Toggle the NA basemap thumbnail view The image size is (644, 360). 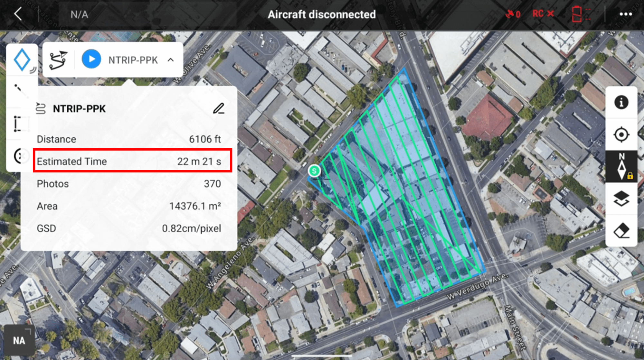tap(19, 340)
